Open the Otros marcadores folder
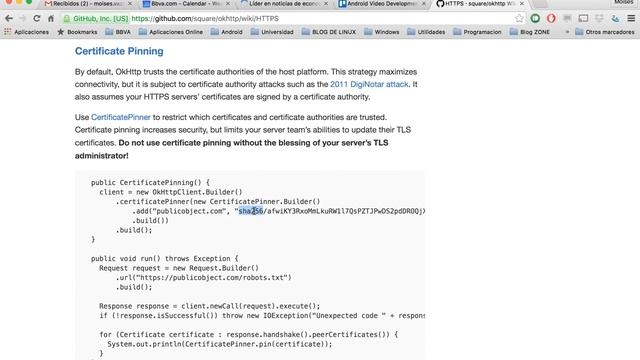Viewport: 640px width, 360px height. 605,32
